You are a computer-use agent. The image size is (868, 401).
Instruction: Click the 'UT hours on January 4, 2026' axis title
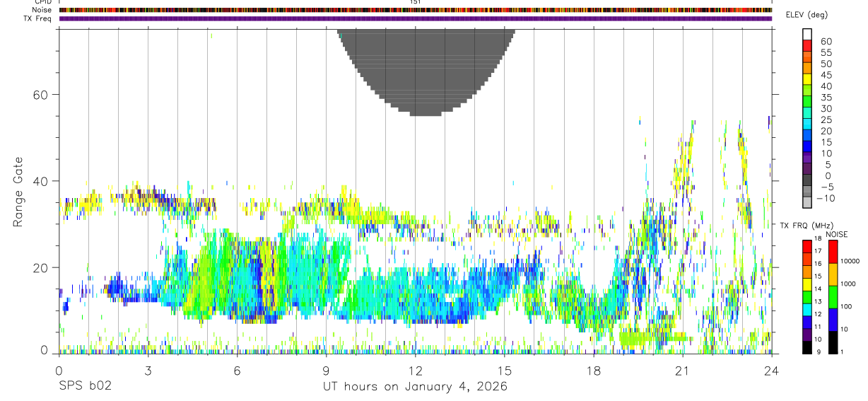(x=415, y=387)
